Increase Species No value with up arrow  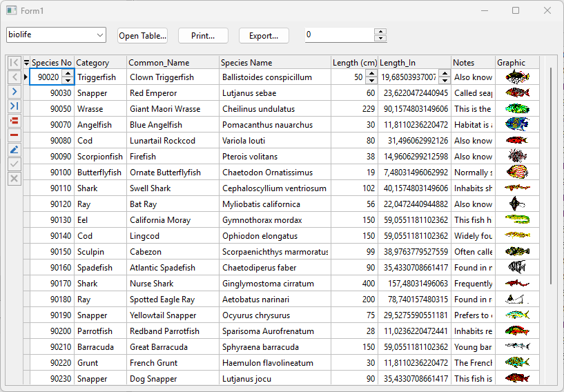click(68, 74)
